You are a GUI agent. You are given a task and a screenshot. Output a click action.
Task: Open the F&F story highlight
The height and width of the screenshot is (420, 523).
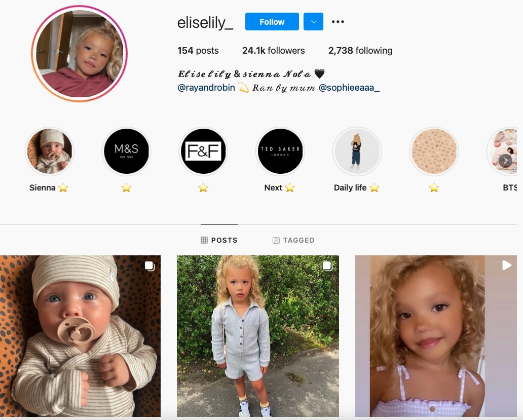pyautogui.click(x=203, y=151)
